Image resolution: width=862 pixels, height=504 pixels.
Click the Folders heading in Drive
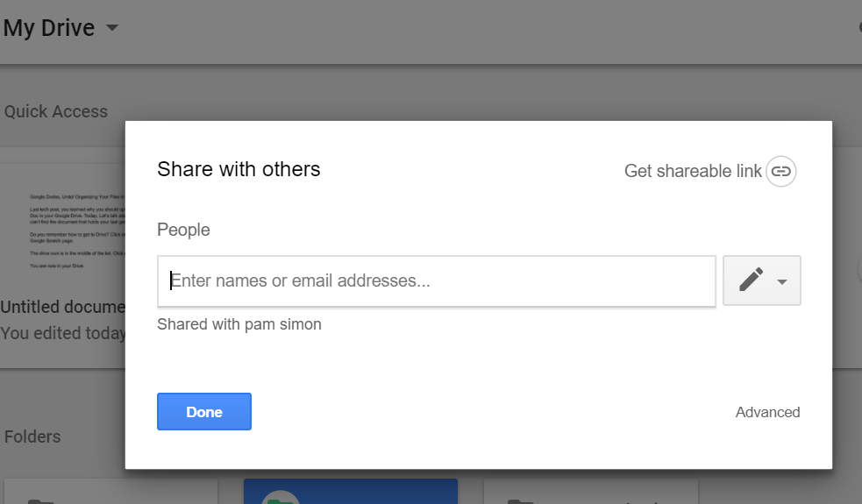(x=32, y=437)
